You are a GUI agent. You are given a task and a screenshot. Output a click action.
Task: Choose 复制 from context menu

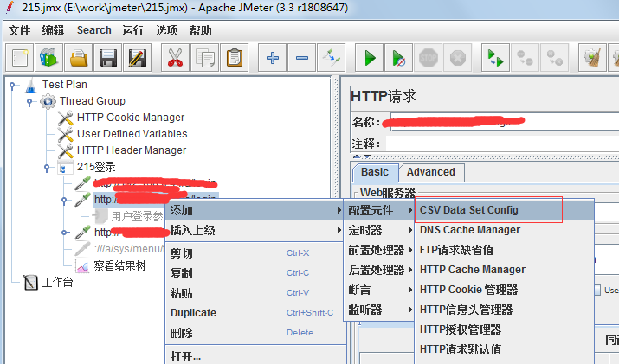click(255, 273)
